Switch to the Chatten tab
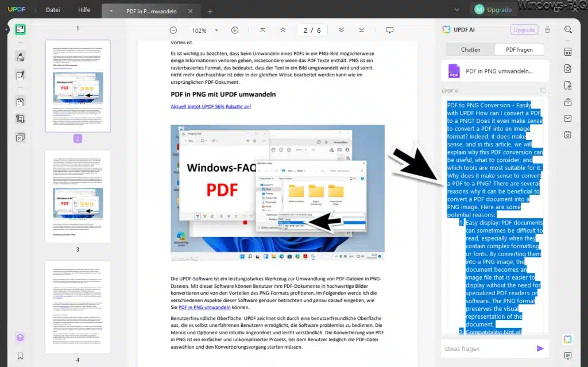 (x=470, y=49)
